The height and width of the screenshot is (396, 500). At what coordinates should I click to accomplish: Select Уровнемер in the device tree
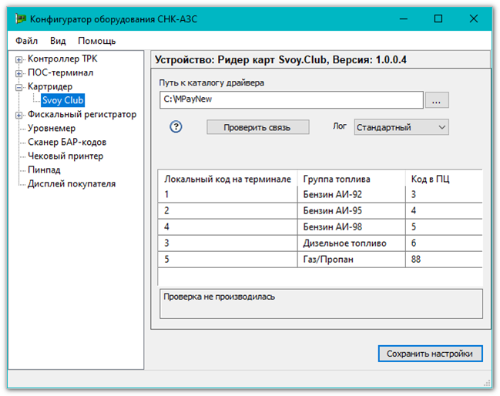pyautogui.click(x=51, y=128)
